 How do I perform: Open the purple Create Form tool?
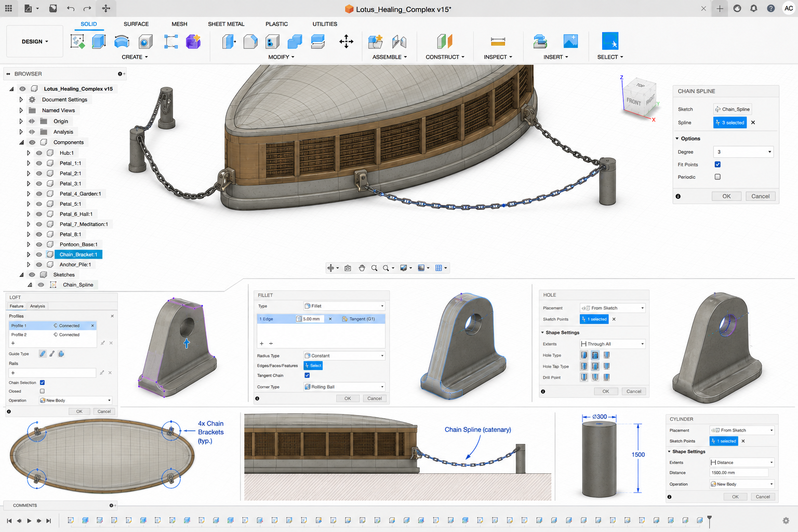[x=193, y=42]
